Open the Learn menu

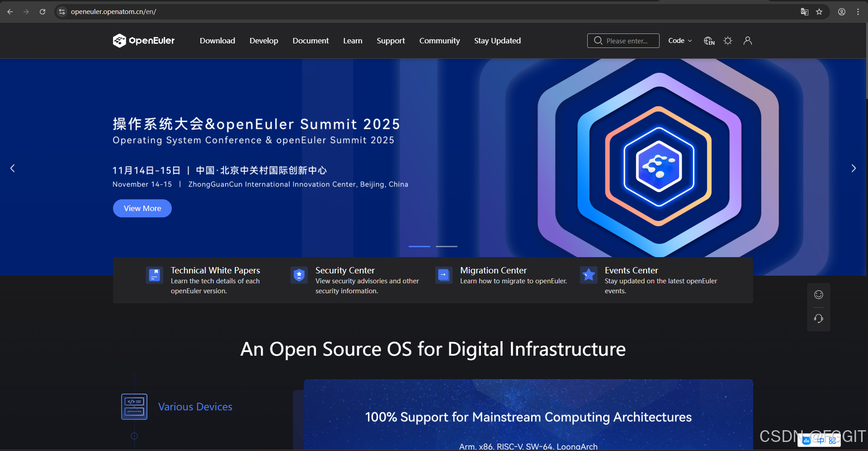click(x=353, y=41)
